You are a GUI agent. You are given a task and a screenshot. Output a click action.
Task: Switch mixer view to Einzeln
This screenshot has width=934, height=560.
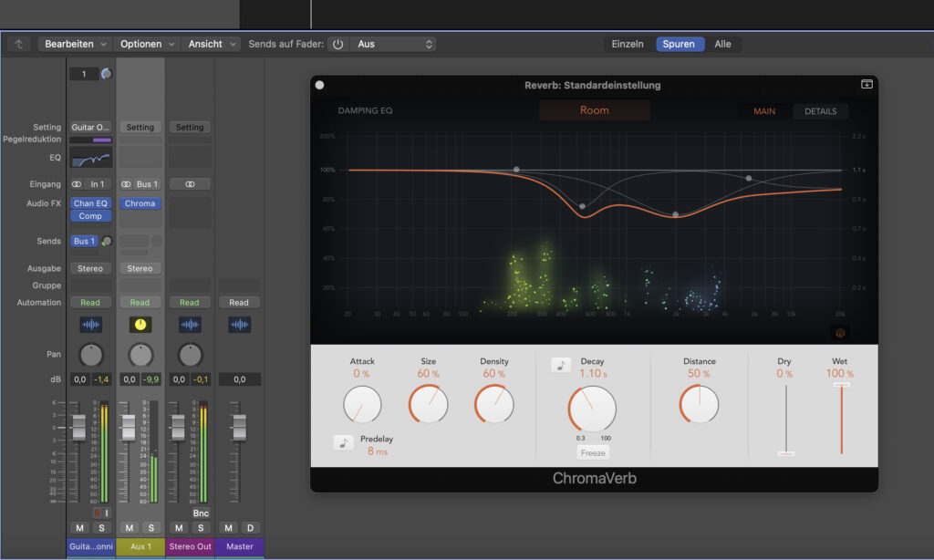628,44
